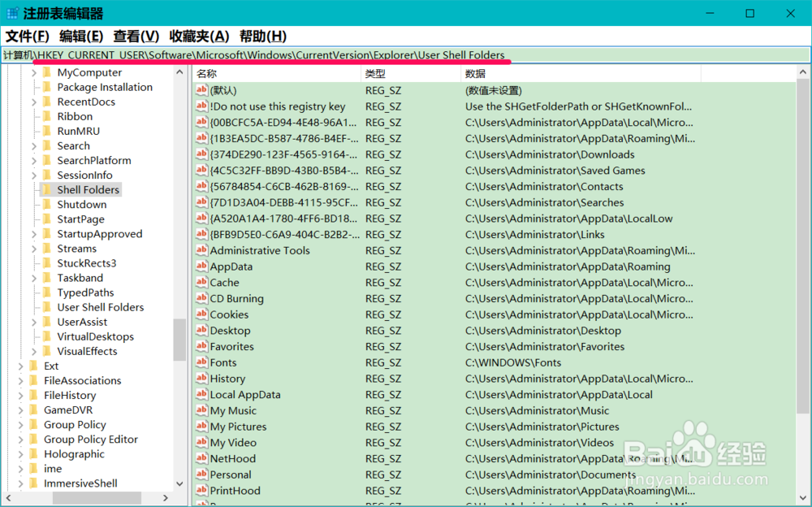
Task: Click the string icon beside Personal value
Action: click(x=201, y=474)
